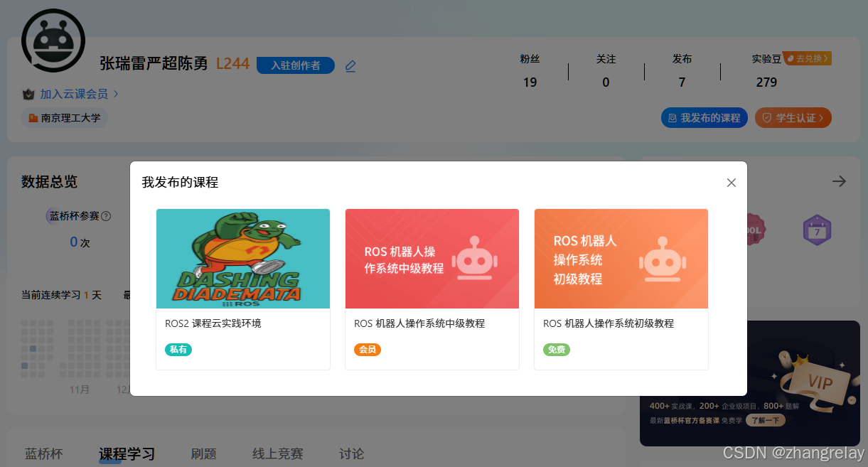This screenshot has height=467, width=868.
Task: Open the 关注 count of 0
Action: (606, 82)
